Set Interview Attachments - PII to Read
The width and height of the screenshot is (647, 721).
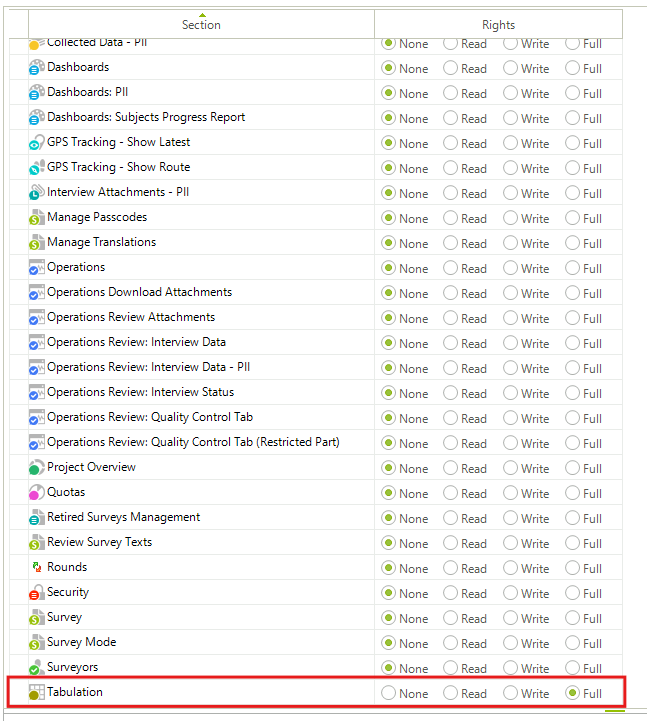pyautogui.click(x=451, y=193)
